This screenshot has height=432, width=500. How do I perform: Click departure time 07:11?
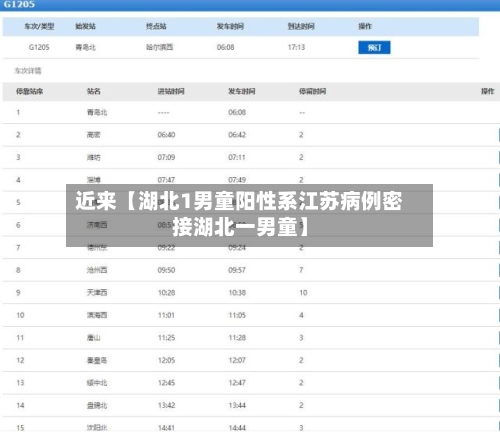[x=237, y=157]
